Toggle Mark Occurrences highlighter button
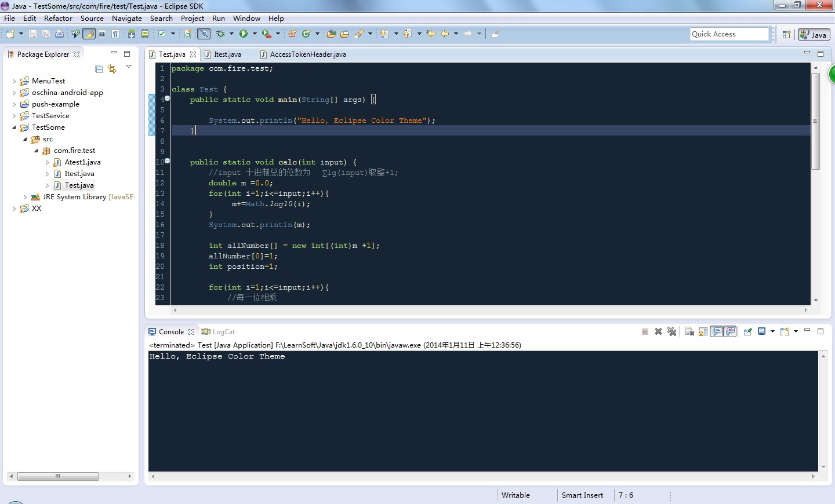Image resolution: width=835 pixels, height=504 pixels. (x=89, y=34)
